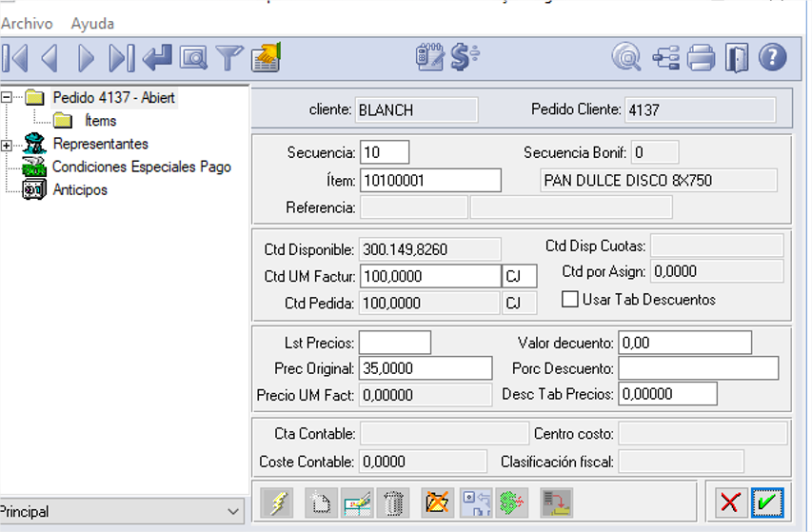Collapse the Pedido 4137 tree node

point(7,97)
